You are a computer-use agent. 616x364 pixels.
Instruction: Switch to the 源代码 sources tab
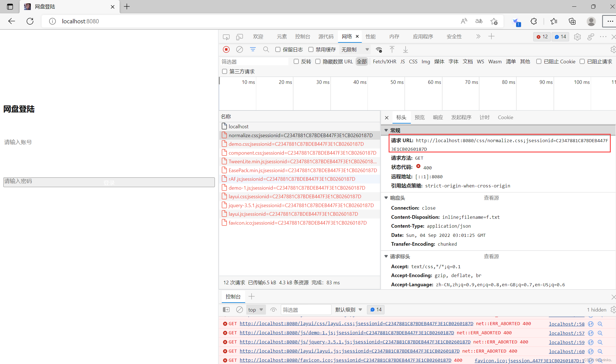326,37
